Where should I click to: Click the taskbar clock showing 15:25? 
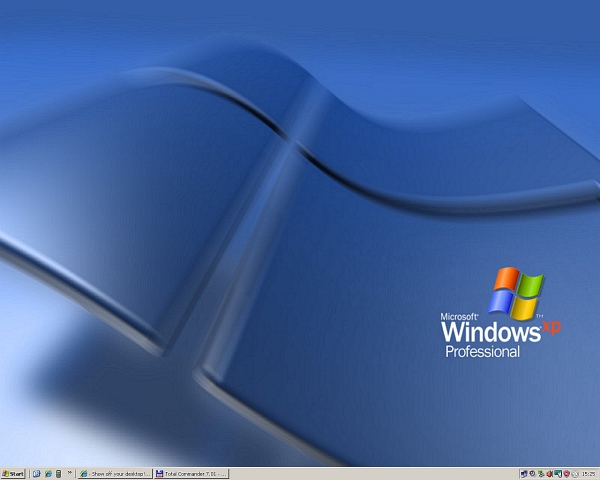pyautogui.click(x=588, y=473)
